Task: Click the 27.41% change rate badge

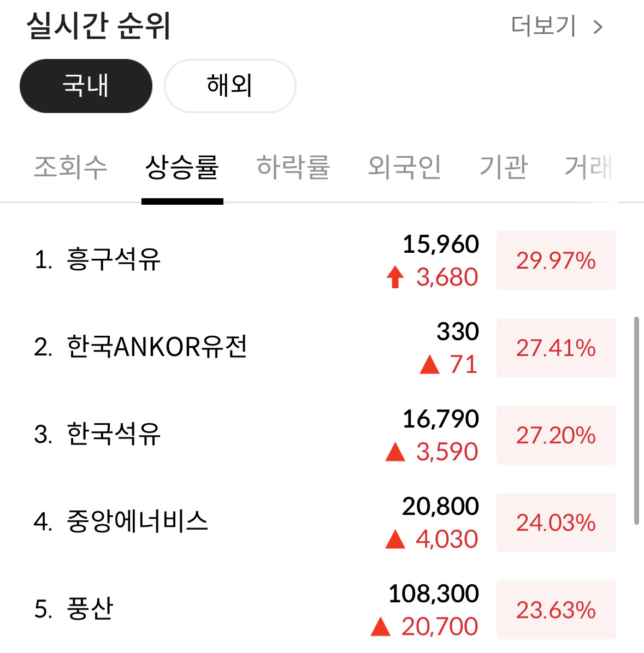Action: pyautogui.click(x=556, y=348)
